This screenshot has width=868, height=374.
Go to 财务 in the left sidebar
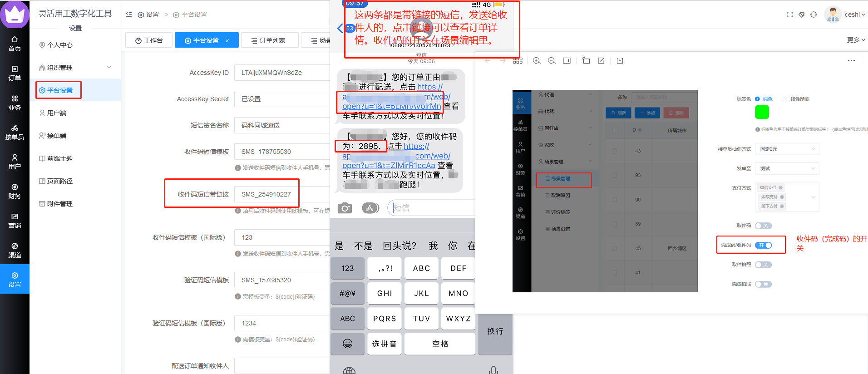point(15,192)
